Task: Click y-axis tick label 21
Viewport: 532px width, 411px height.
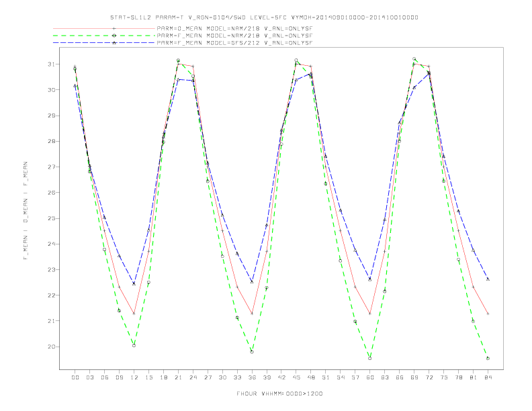Action: click(51, 321)
